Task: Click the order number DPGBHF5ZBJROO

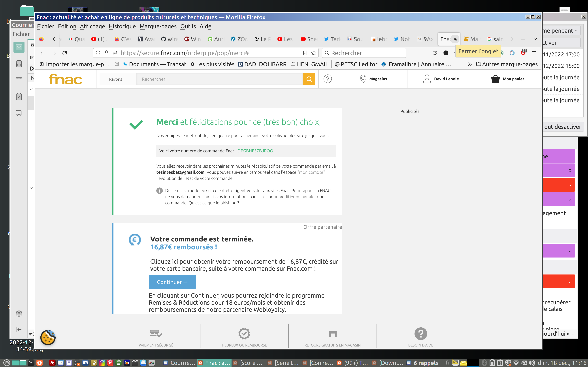Action: (x=255, y=151)
